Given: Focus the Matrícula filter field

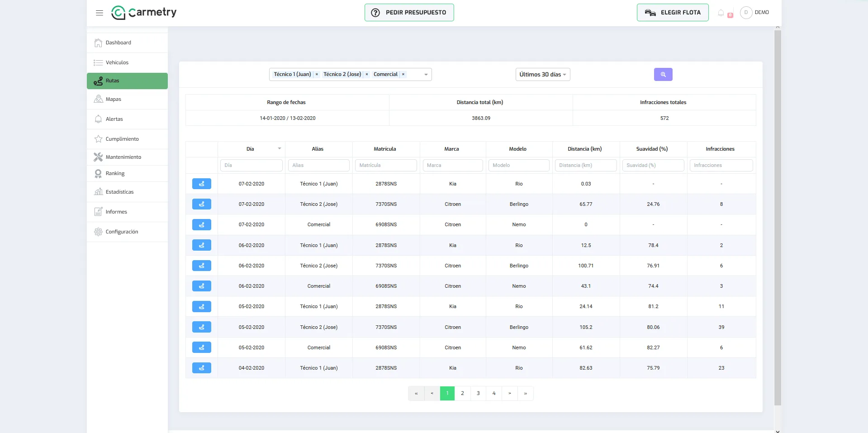Looking at the screenshot, I should [386, 165].
